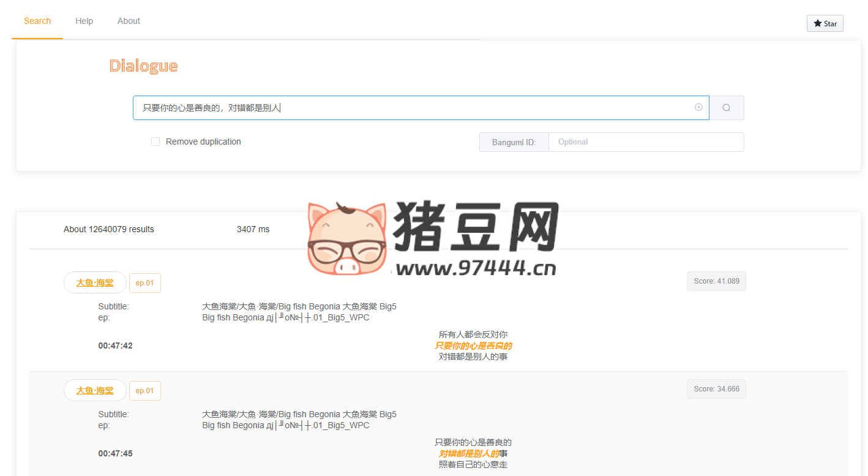868x476 pixels.
Task: Click the 00:47:42 timestamp
Action: 115,346
